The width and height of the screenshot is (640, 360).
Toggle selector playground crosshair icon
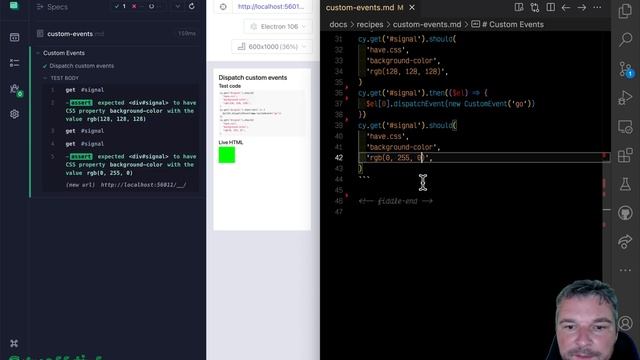tap(223, 7)
